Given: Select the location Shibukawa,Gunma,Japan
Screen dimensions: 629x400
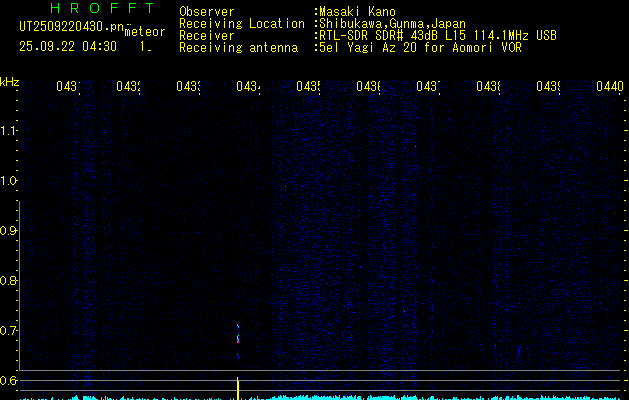Looking at the screenshot, I should pos(392,24).
